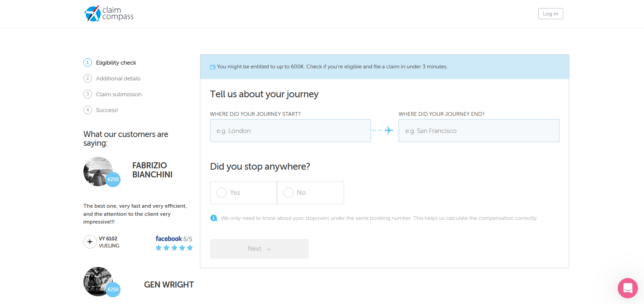Click Fabrizio Bianchini's profile photo
Image resolution: width=644 pixels, height=304 pixels.
(98, 171)
